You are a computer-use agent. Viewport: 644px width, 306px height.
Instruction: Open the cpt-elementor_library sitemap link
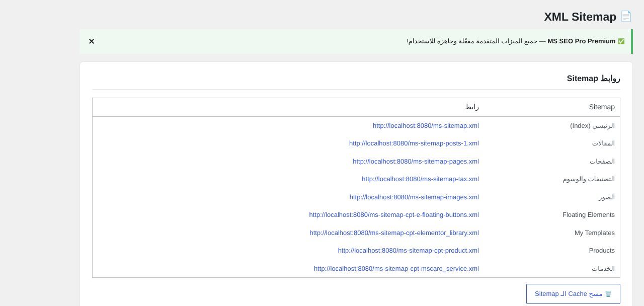click(x=394, y=233)
